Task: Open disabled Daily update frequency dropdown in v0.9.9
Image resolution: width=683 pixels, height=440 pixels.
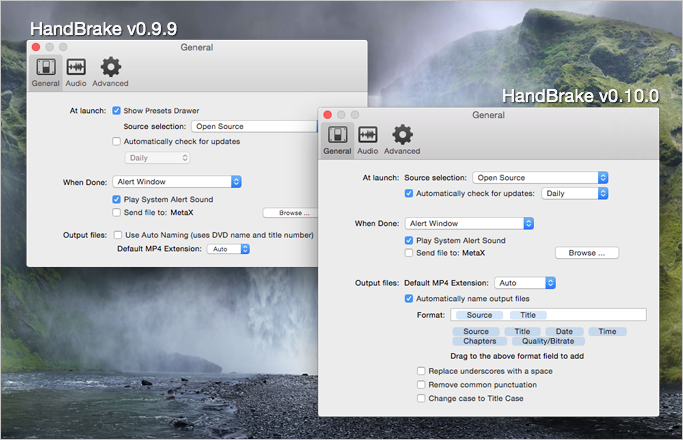Action: [x=157, y=158]
